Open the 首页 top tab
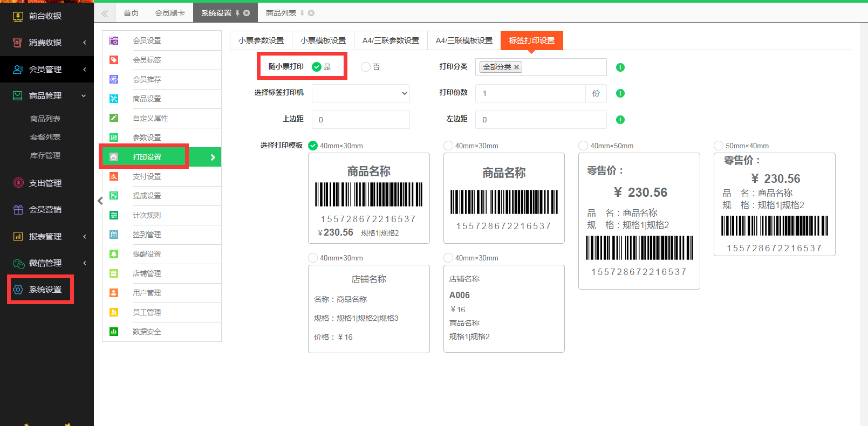This screenshot has width=868, height=426. click(131, 13)
